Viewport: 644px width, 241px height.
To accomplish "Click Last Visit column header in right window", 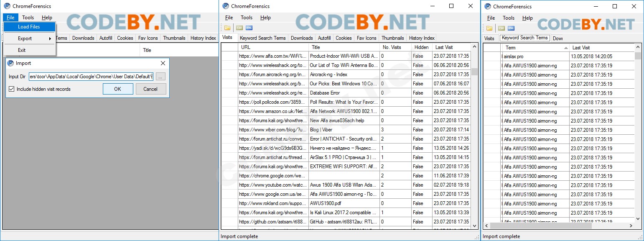I will (602, 48).
